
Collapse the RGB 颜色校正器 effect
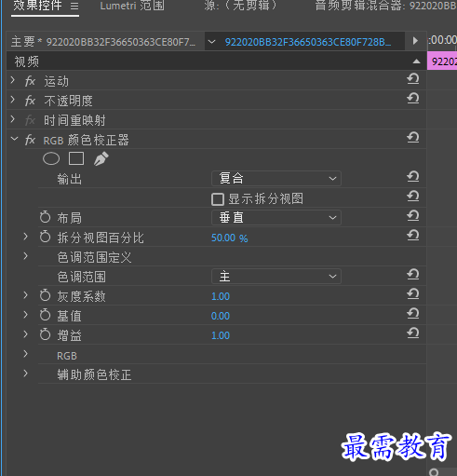click(x=14, y=139)
